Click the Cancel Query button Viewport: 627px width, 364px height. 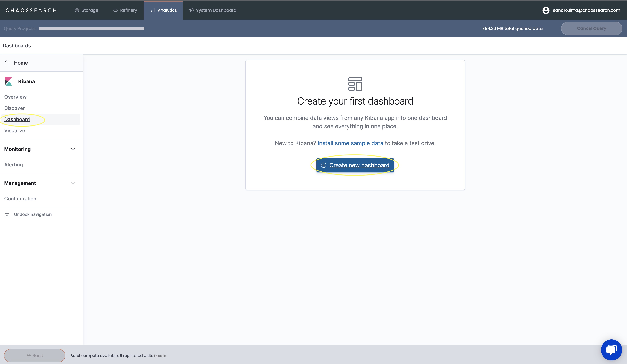click(x=591, y=28)
